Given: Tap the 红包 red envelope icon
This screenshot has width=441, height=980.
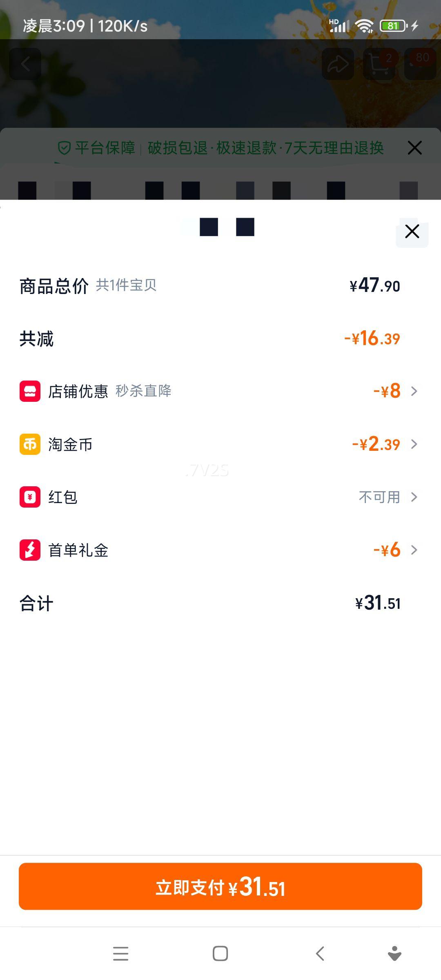Looking at the screenshot, I should (30, 497).
